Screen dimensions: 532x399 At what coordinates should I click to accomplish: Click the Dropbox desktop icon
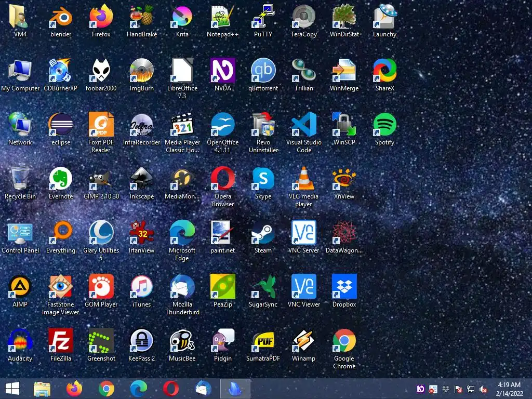coord(344,287)
